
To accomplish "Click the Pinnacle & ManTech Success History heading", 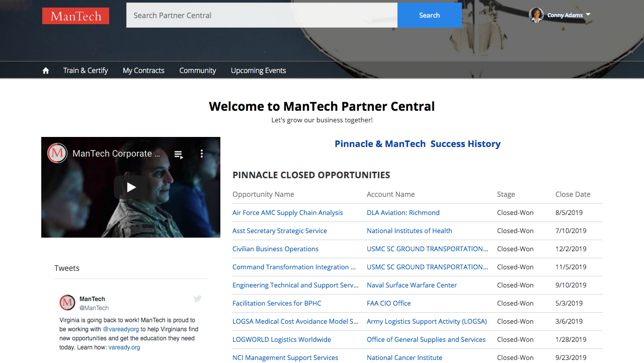I will pos(418,144).
